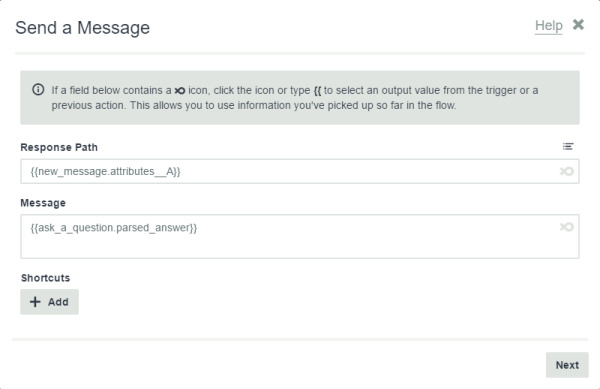The height and width of the screenshot is (389, 600).
Task: Close the Send a Message dialog
Action: [578, 25]
